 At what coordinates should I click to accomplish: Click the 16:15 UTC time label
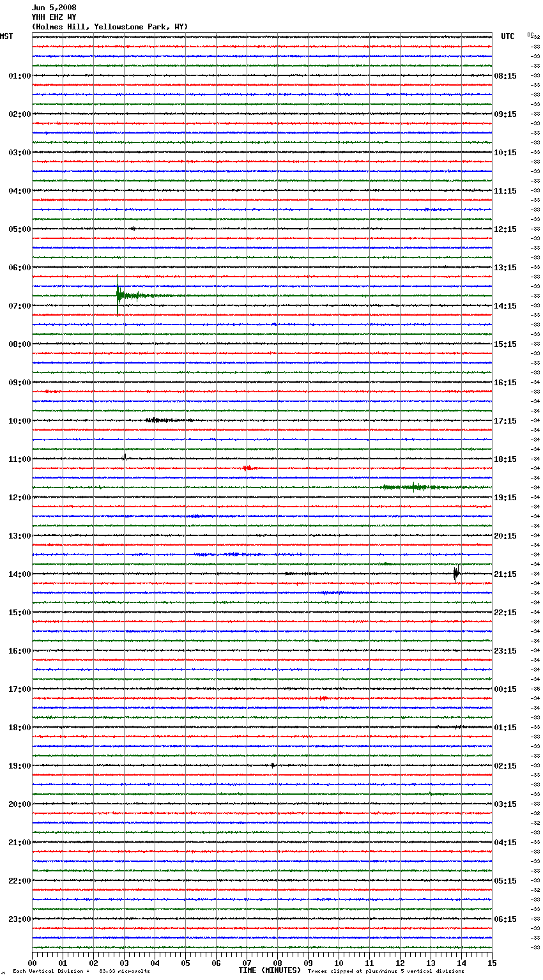(x=505, y=383)
